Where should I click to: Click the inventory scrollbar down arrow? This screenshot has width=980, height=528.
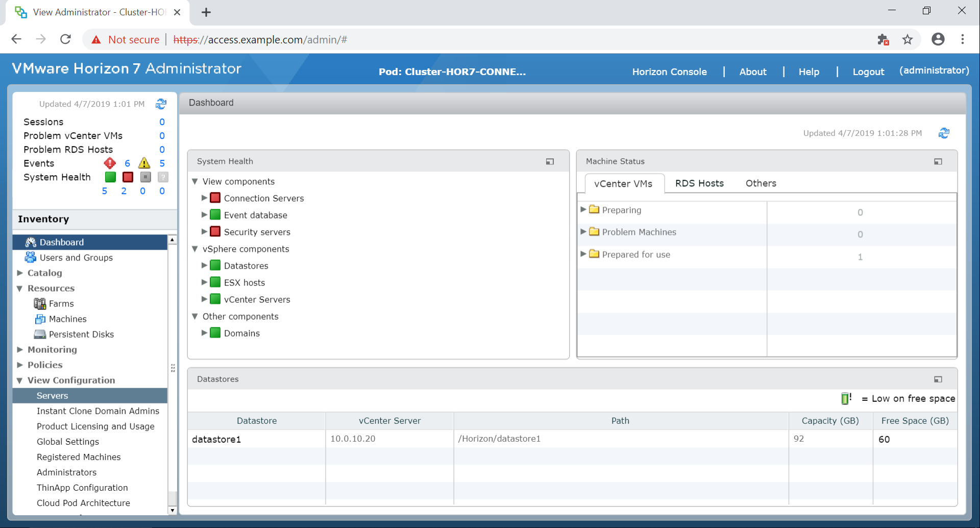172,510
